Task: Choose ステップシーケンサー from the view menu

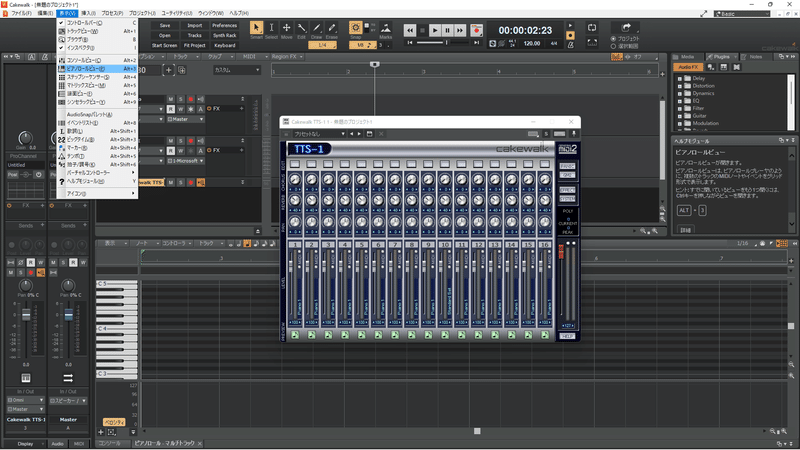Action: tap(97, 77)
